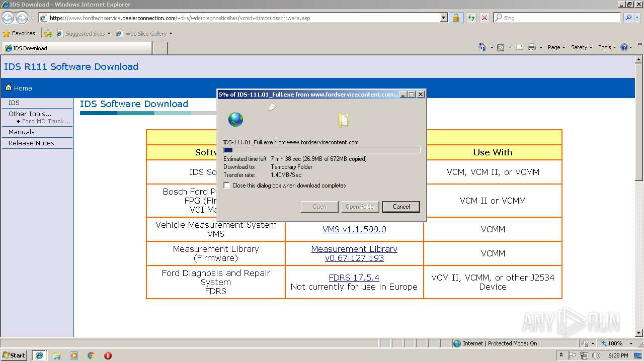Switch to the IDS Download tab

coord(77,48)
